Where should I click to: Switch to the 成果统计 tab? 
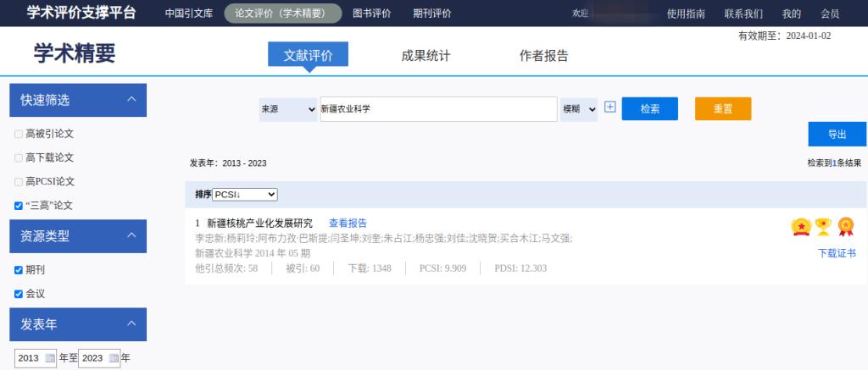(x=426, y=56)
